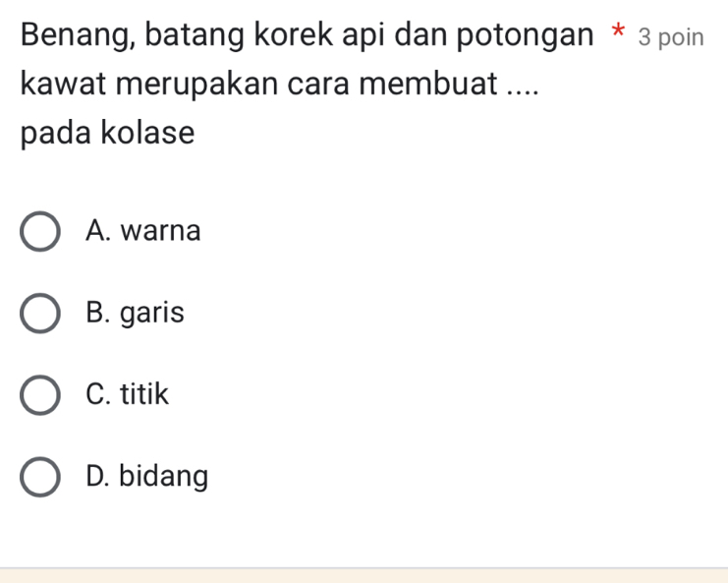Choose the B. garis radio button
Screen dimensions: 728x583
click(x=40, y=314)
